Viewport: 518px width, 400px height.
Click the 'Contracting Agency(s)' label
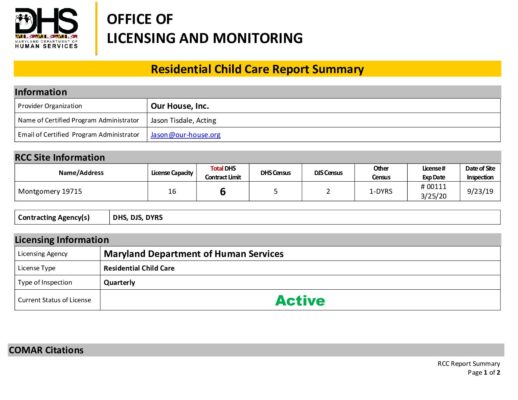pos(54,217)
